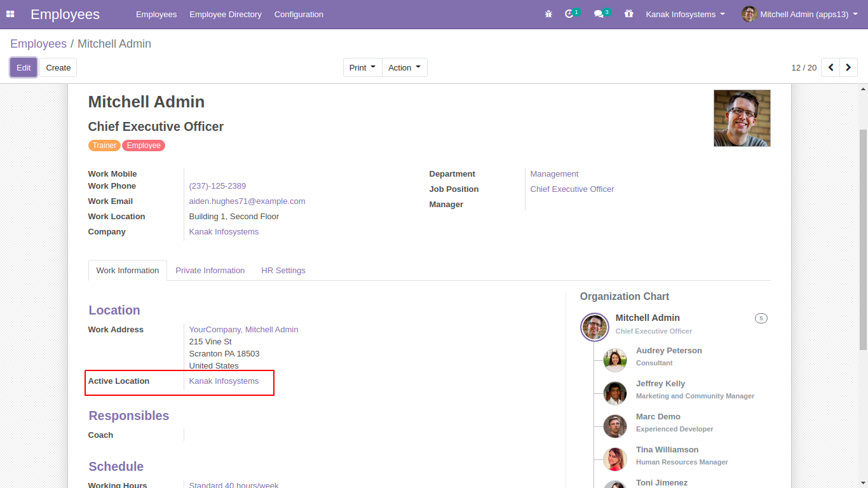Click the work email address link

(247, 201)
